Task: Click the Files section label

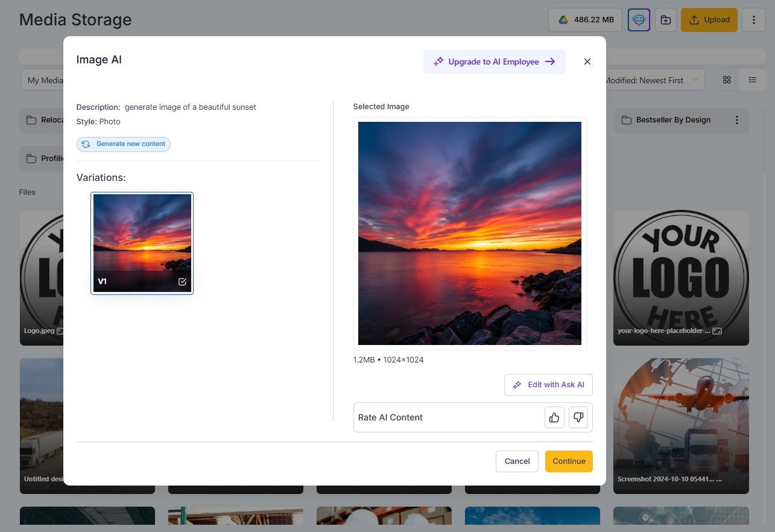Action: (x=27, y=192)
